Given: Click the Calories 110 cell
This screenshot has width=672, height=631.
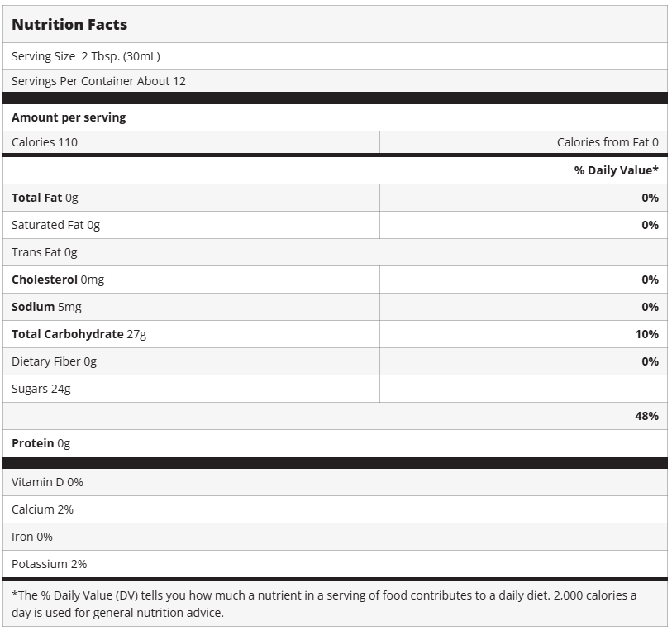Looking at the screenshot, I should (x=45, y=142).
